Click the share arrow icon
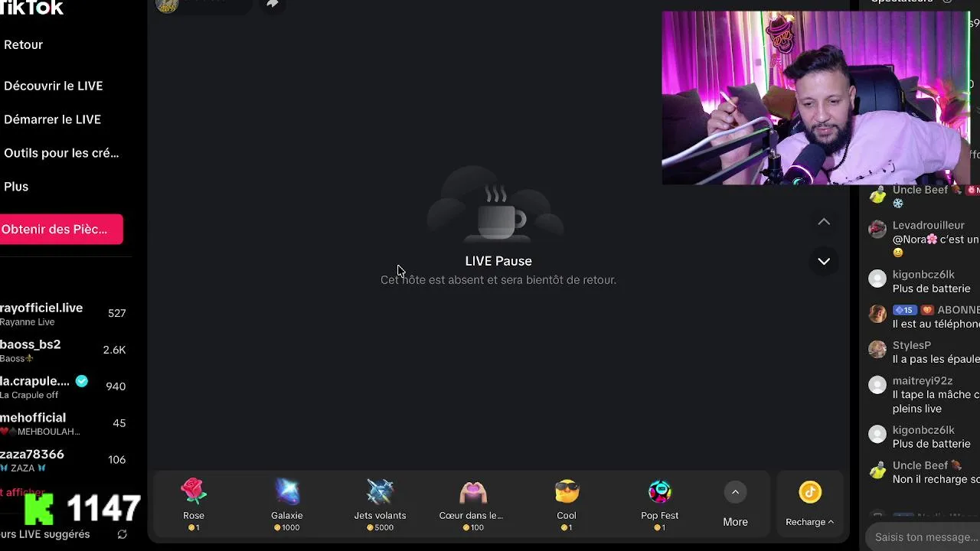The height and width of the screenshot is (551, 980). tap(272, 4)
